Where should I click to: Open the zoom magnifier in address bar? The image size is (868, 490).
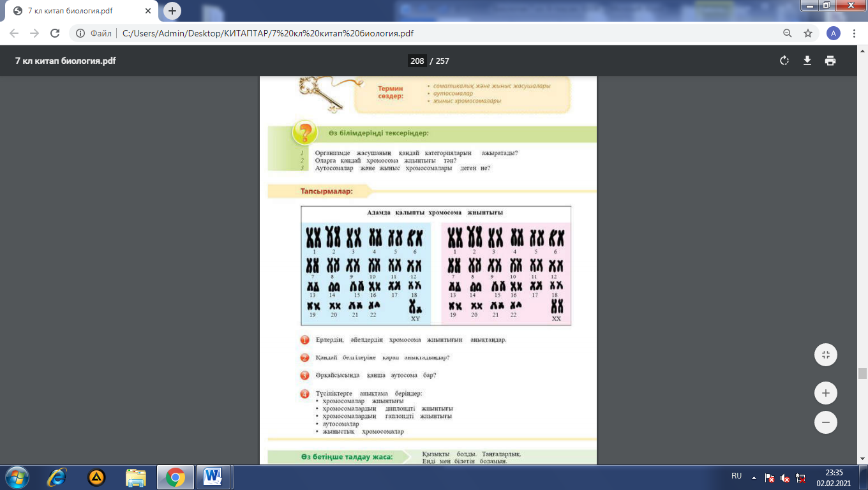point(788,33)
